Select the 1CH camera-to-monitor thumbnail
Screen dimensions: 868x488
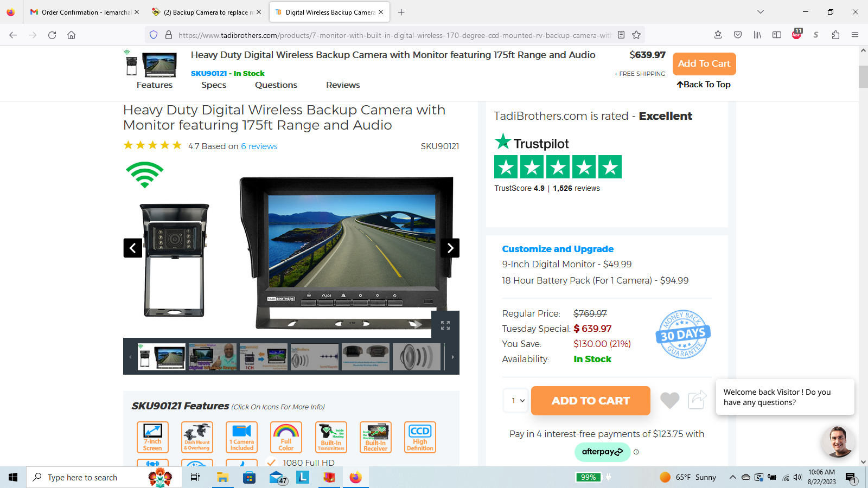[x=264, y=357]
